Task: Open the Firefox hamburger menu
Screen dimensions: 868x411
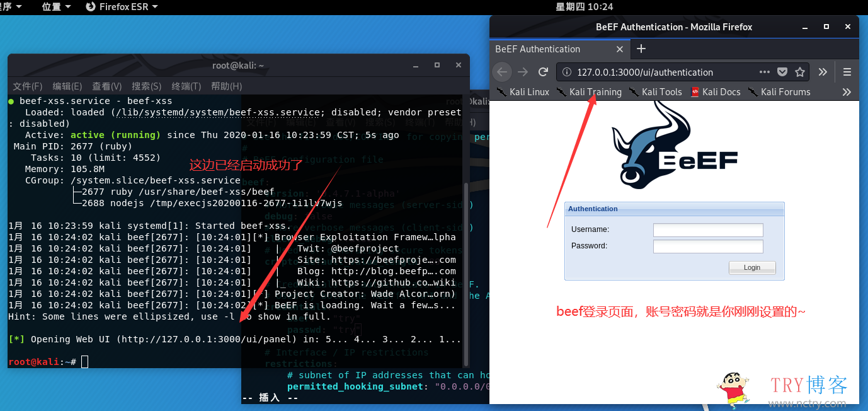Action: 847,72
